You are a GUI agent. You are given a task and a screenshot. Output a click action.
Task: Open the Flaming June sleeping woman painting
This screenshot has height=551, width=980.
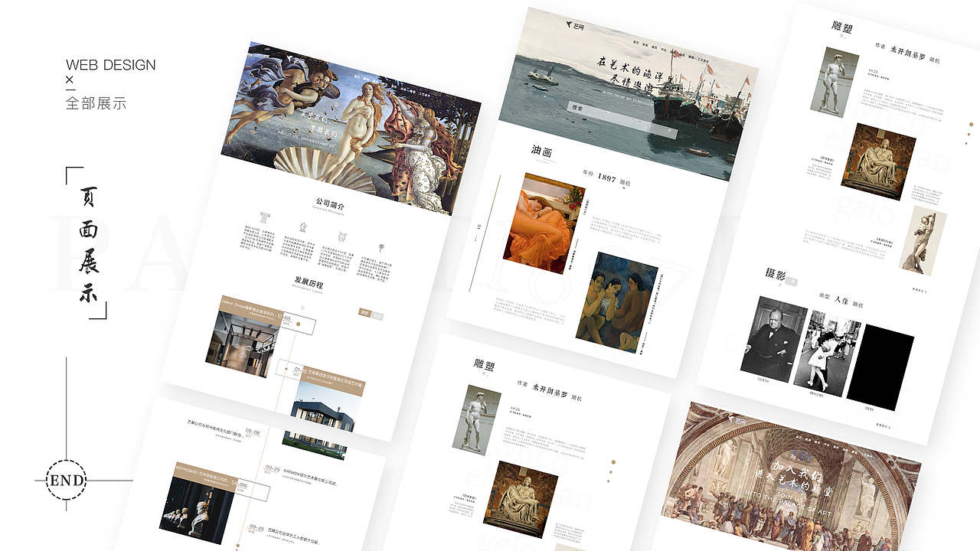pos(544,223)
